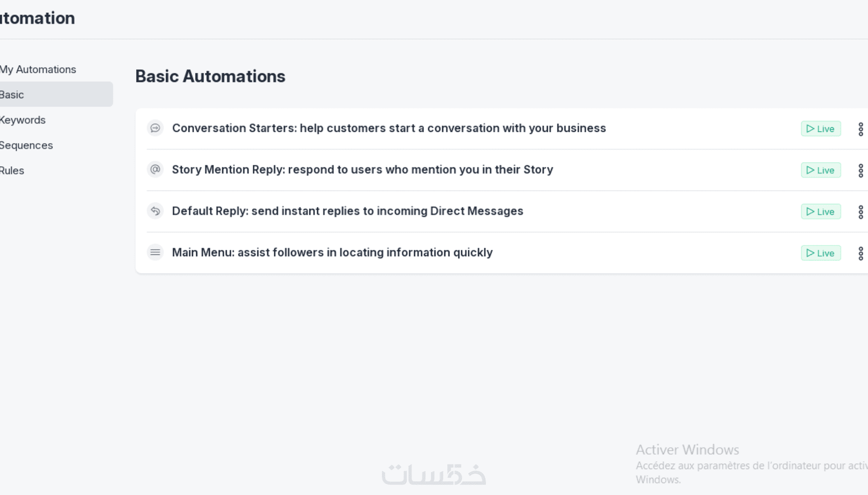Open the Rules section
This screenshot has width=868, height=495.
12,170
